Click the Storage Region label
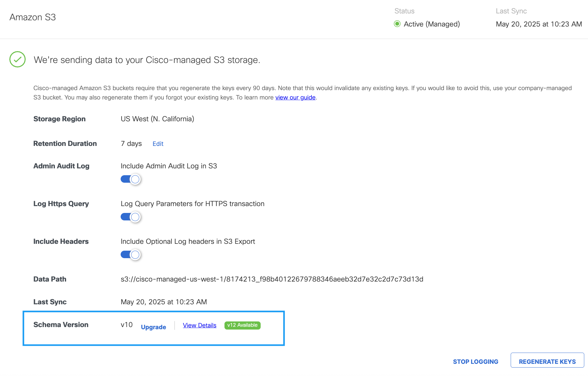The height and width of the screenshot is (376, 588). coord(59,119)
